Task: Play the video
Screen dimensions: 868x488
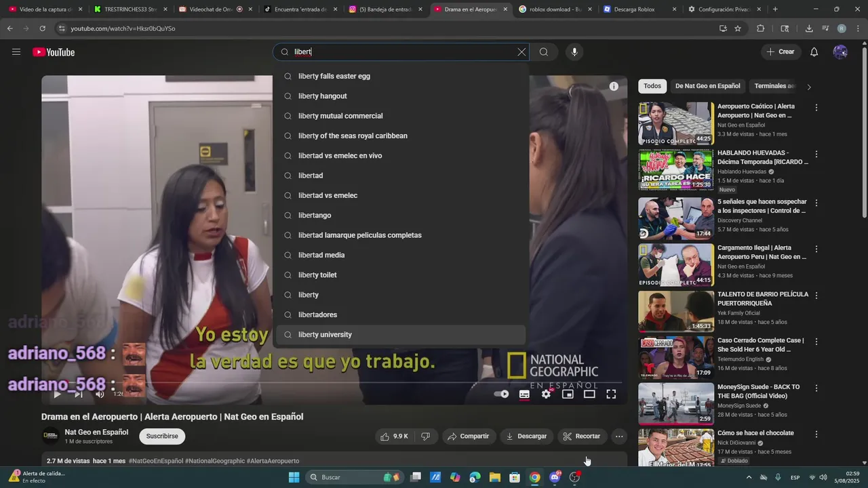Action: click(58, 394)
